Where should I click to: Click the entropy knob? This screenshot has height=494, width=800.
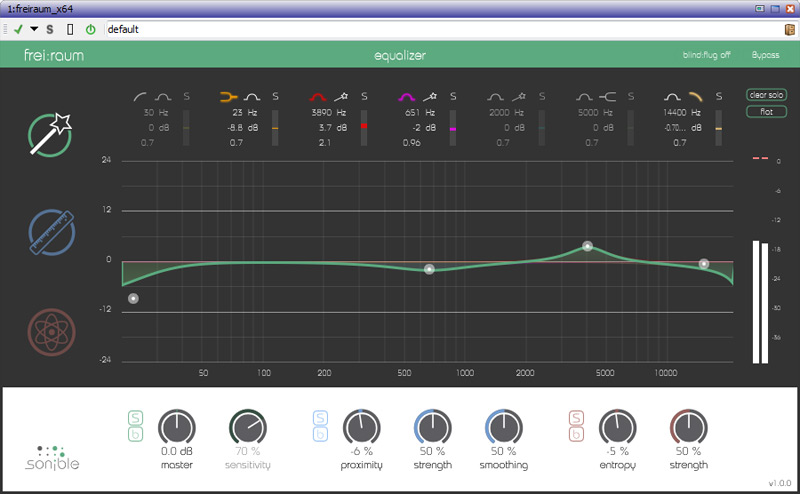point(617,428)
